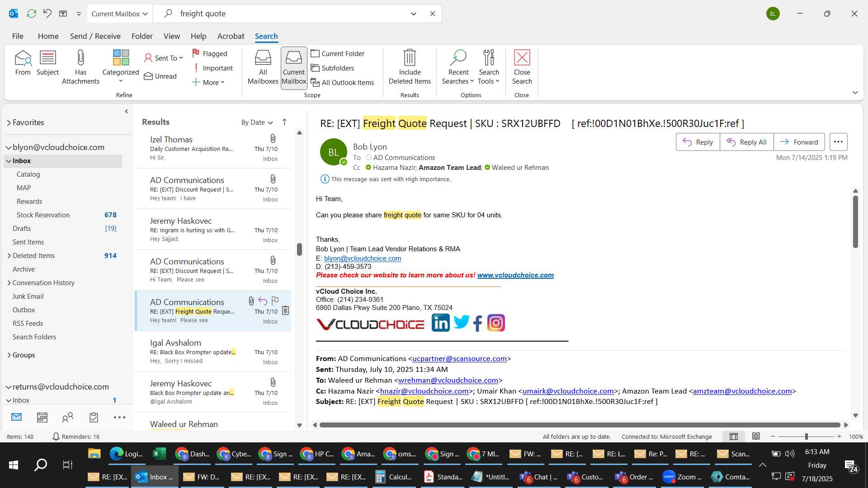Set search scope to Current Mailbox
The image size is (868, 488).
pyautogui.click(x=294, y=68)
